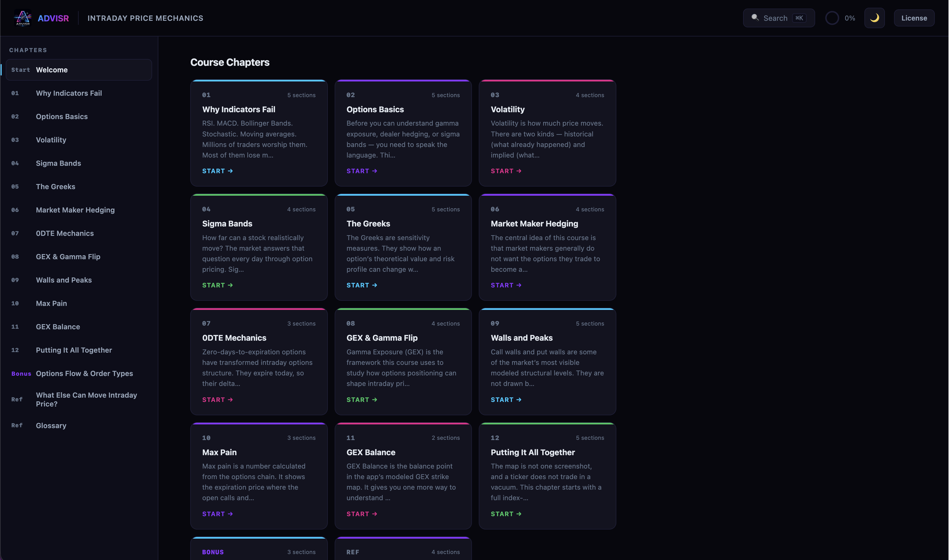Start the Walls and Peaks card

coord(506,400)
